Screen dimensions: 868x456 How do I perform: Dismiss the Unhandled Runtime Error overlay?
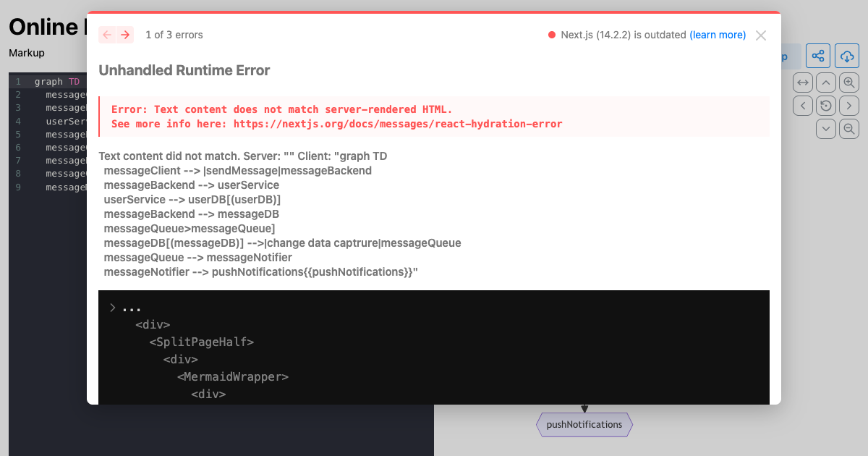point(760,35)
